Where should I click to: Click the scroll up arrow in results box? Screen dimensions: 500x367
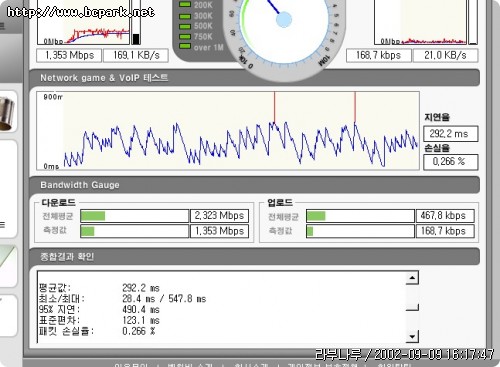412,277
